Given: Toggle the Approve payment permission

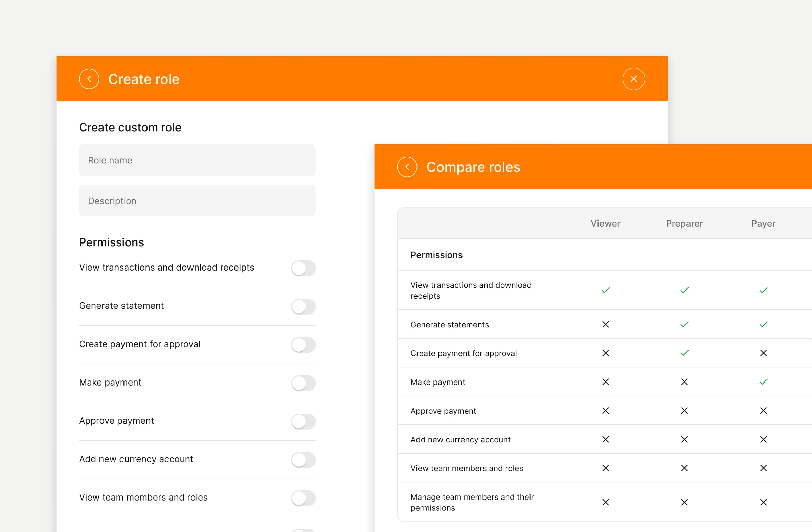Looking at the screenshot, I should click(303, 421).
